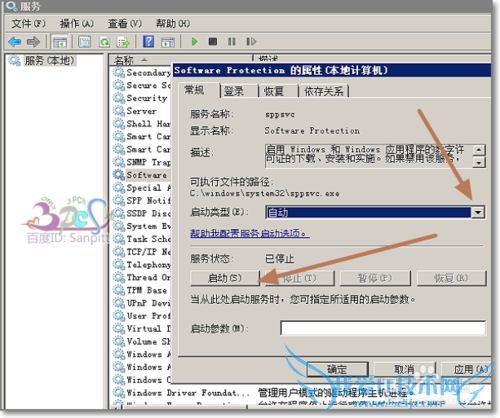Open the 启动类型 dropdown arrow
500x418 pixels.
pyautogui.click(x=478, y=212)
